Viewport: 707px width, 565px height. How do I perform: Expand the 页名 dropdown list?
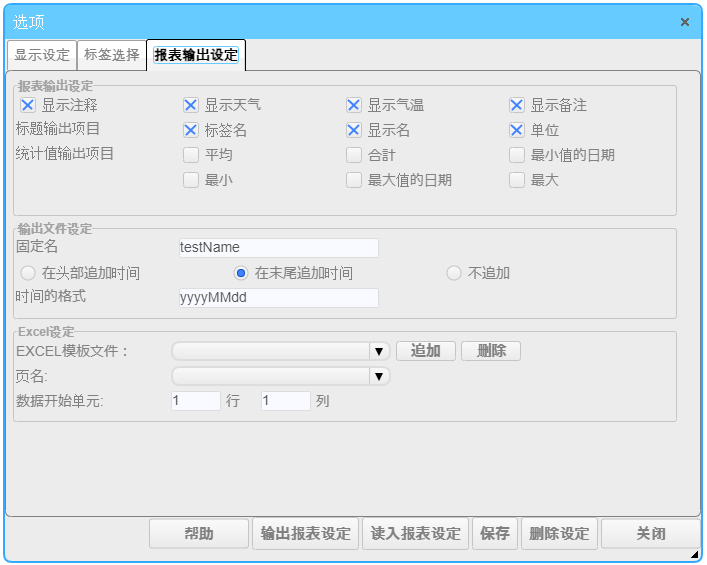pyautogui.click(x=379, y=376)
